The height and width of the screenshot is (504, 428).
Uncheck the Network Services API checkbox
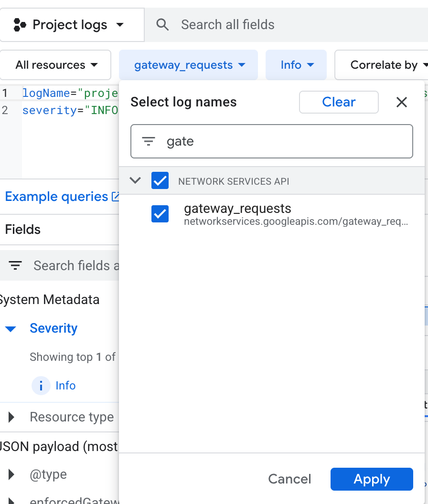pyautogui.click(x=160, y=181)
